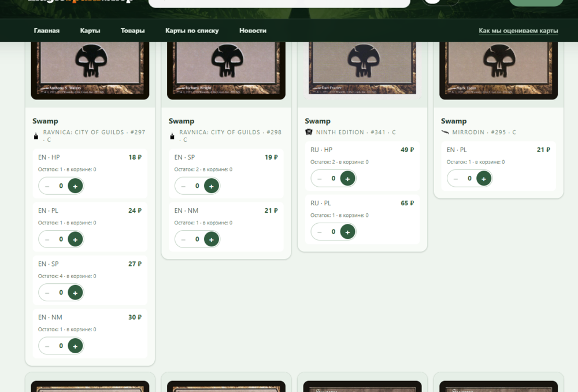Decrease quantity of Mirrodin EN PL Swamp
This screenshot has width=578, height=392.
point(455,179)
